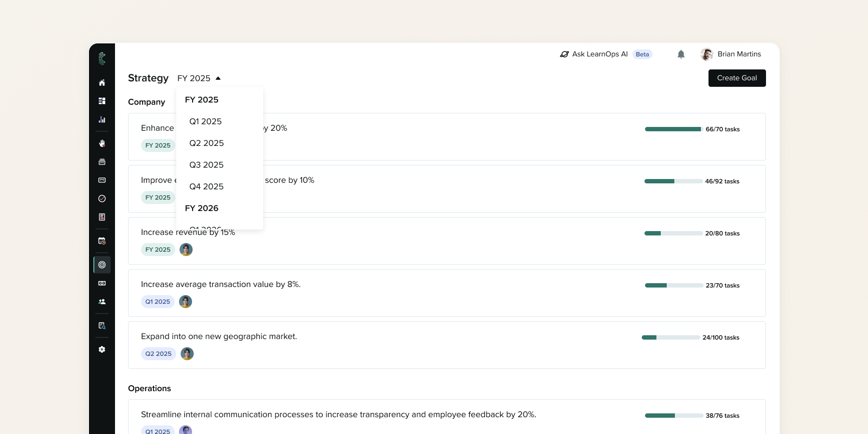Collapse the FY 2025 period dropdown
Image resolution: width=868 pixels, height=434 pixels.
pos(199,78)
